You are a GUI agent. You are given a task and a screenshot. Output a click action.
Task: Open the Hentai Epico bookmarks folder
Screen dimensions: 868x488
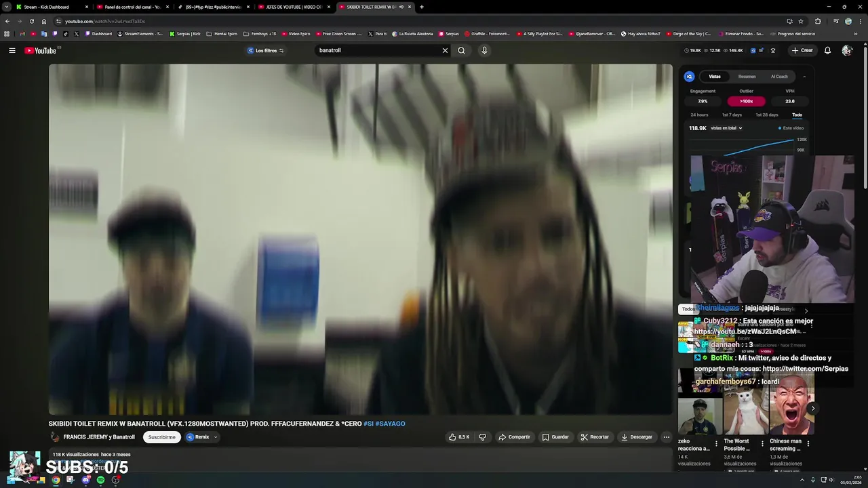(x=222, y=34)
